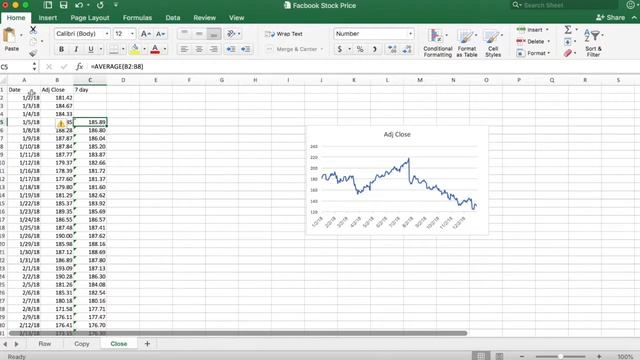640x360 pixels.
Task: Decrease the cell indent
Action: click(x=231, y=49)
